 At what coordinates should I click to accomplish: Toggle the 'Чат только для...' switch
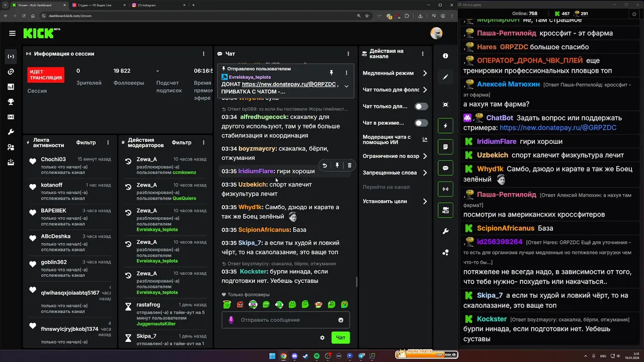point(421,107)
